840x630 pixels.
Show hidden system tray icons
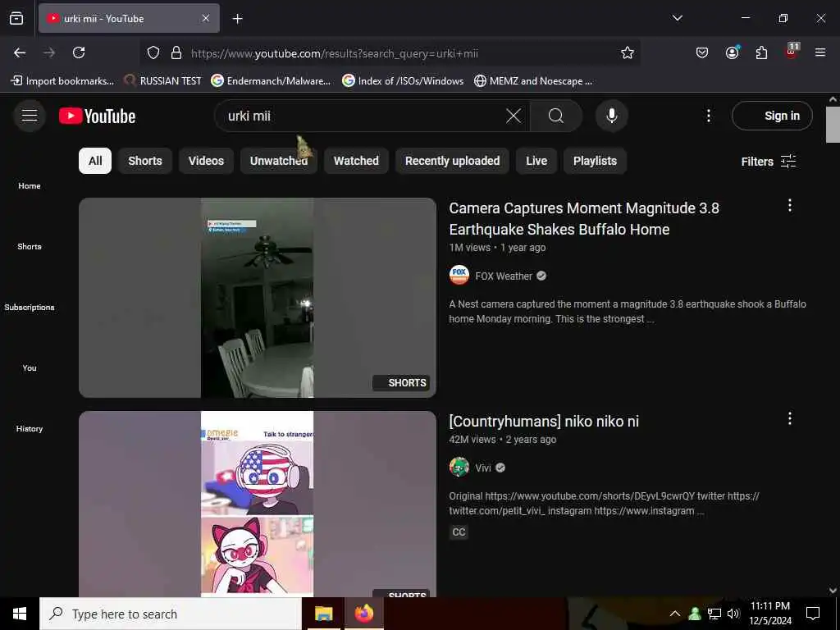pos(675,614)
